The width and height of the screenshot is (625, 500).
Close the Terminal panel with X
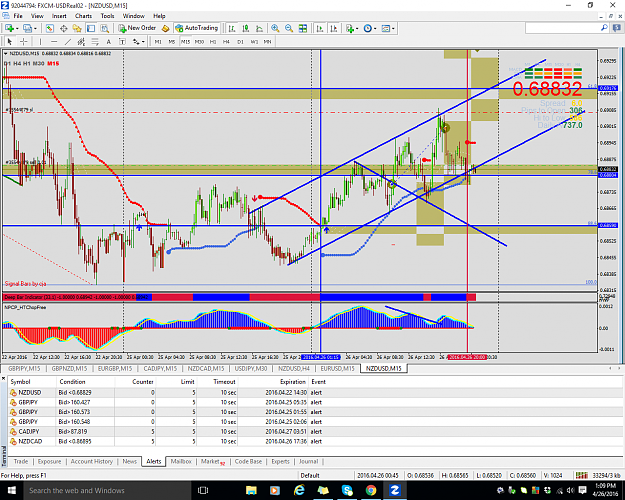click(x=3, y=378)
